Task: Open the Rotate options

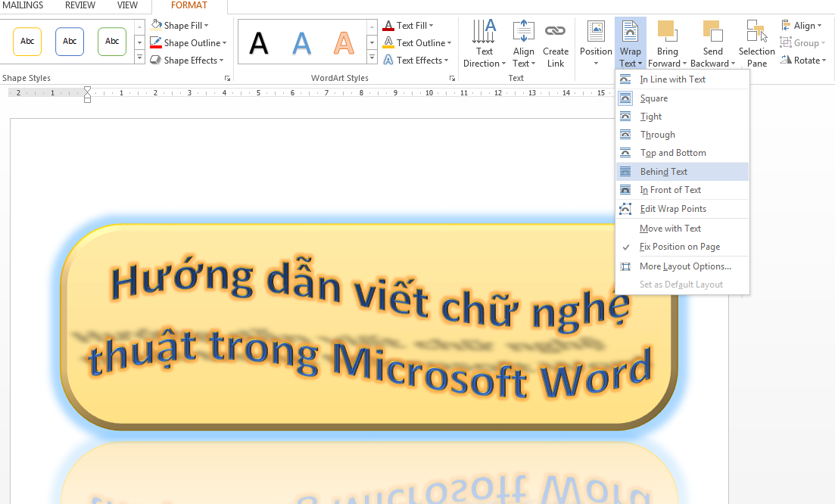Action: (x=804, y=60)
